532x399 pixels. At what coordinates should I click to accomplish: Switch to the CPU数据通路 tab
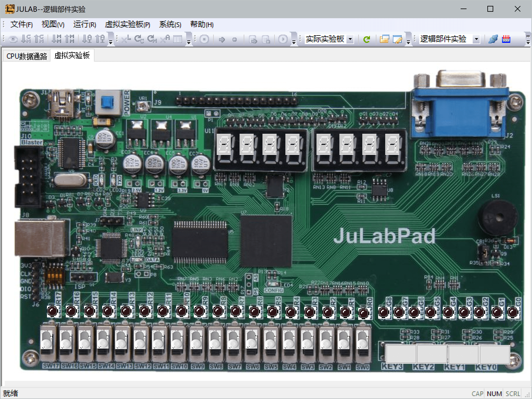pyautogui.click(x=27, y=56)
